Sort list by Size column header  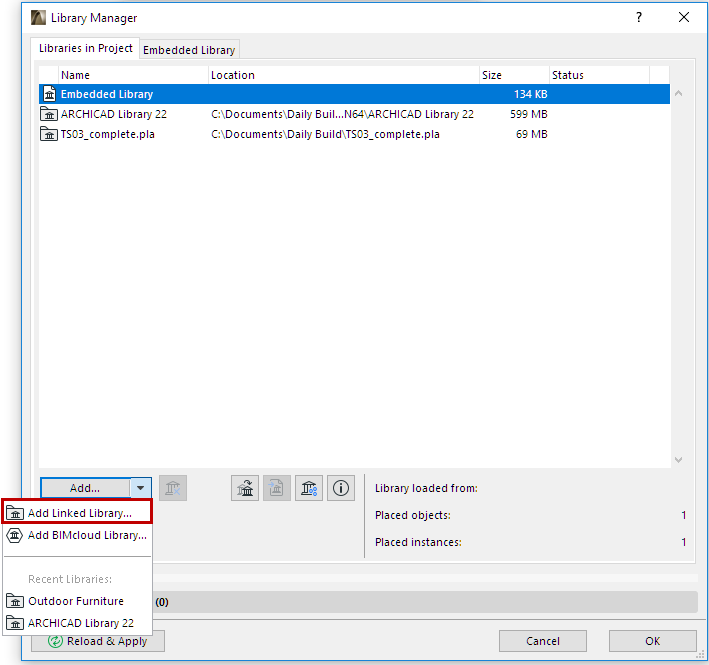514,75
